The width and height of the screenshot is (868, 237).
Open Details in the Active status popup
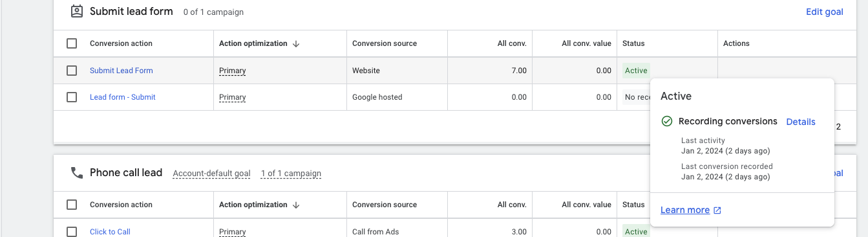pyautogui.click(x=801, y=122)
